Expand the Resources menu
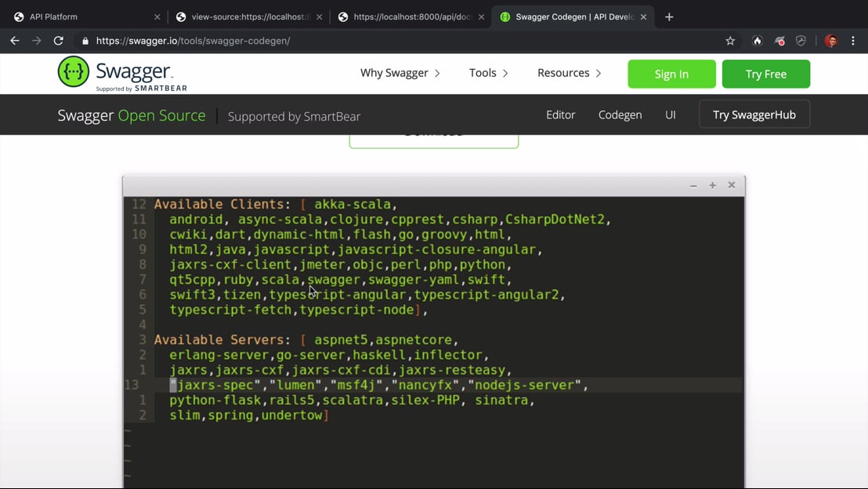 (569, 73)
